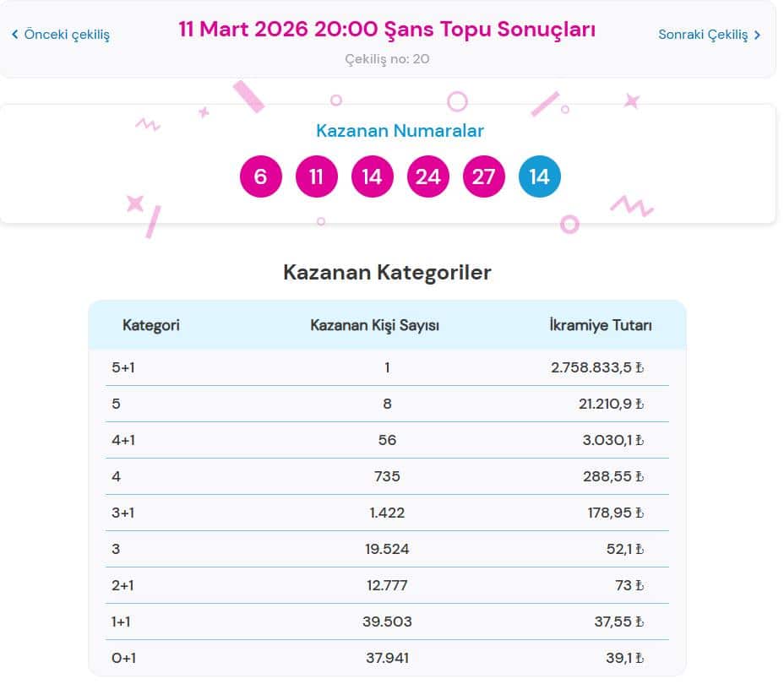
Task: Click the Kazanan Numaralar heading
Action: pyautogui.click(x=399, y=131)
